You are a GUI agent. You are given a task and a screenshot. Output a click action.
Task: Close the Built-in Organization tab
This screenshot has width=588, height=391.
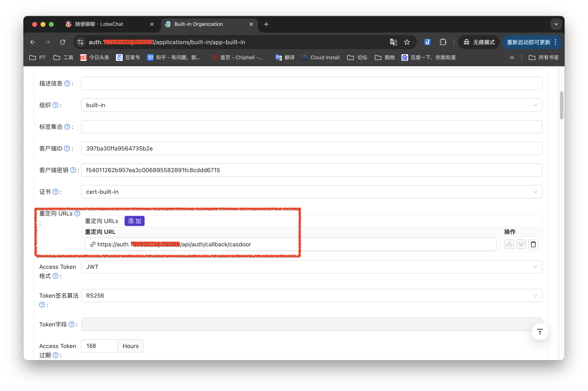(251, 24)
